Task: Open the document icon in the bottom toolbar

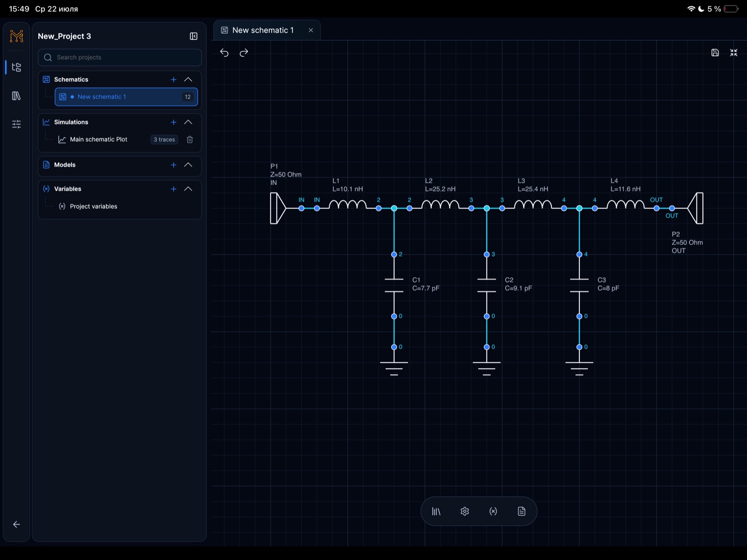Action: (x=521, y=511)
